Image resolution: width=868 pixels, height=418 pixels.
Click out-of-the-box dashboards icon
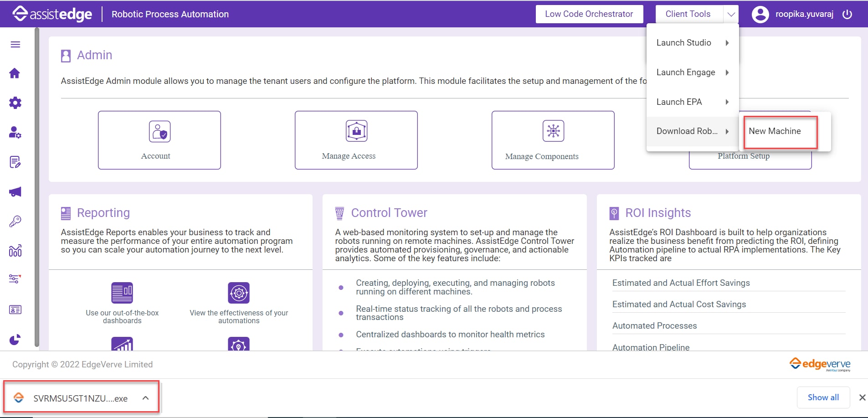122,293
